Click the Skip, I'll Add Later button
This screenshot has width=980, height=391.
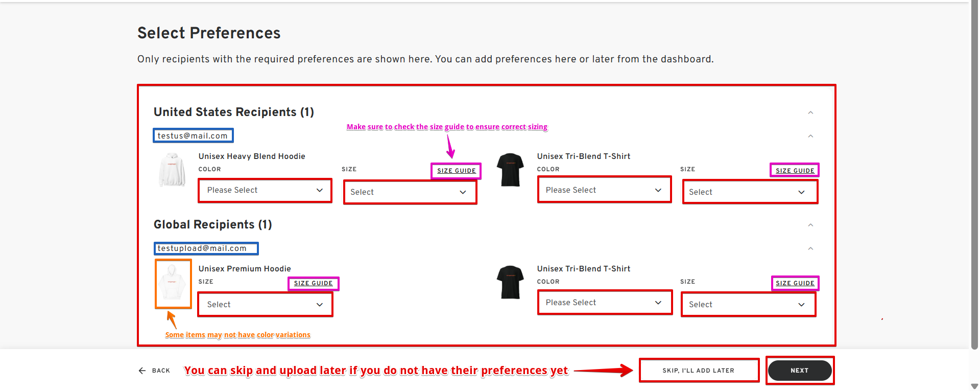tap(698, 371)
